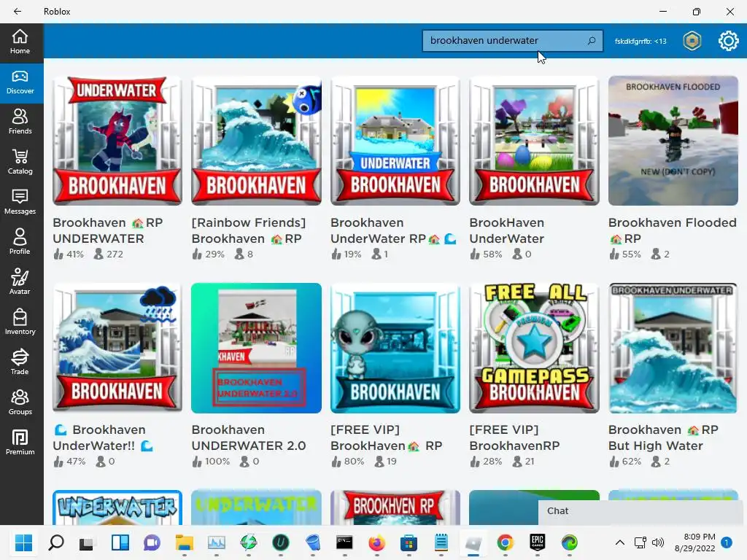Click the search magnifier in search box
Image resolution: width=747 pixels, height=560 pixels.
click(x=592, y=41)
